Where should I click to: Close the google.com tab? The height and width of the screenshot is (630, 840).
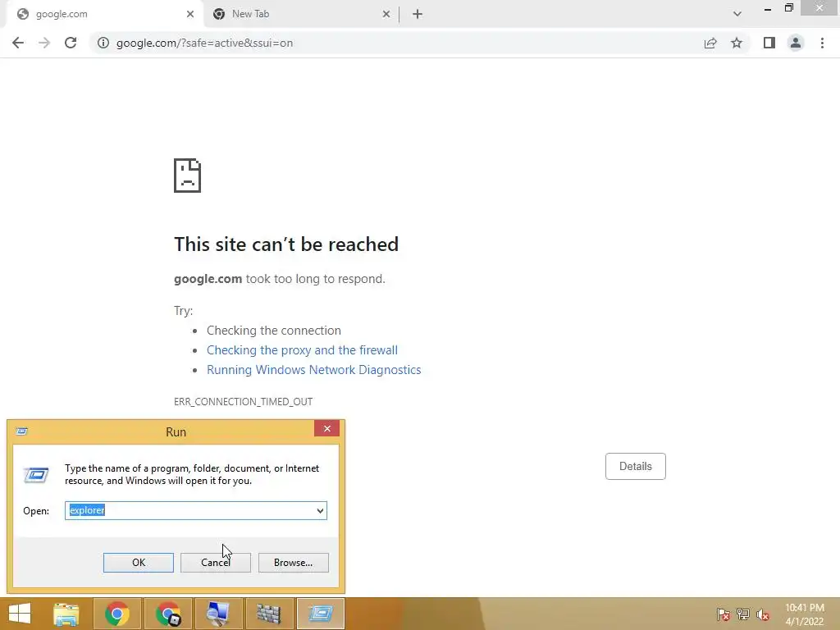pyautogui.click(x=190, y=14)
